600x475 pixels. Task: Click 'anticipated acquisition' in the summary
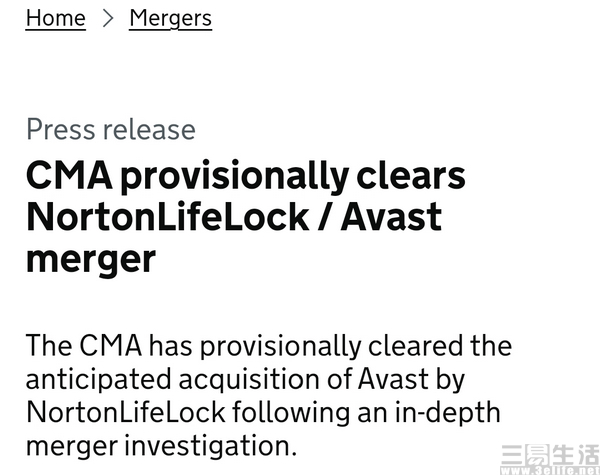click(173, 380)
